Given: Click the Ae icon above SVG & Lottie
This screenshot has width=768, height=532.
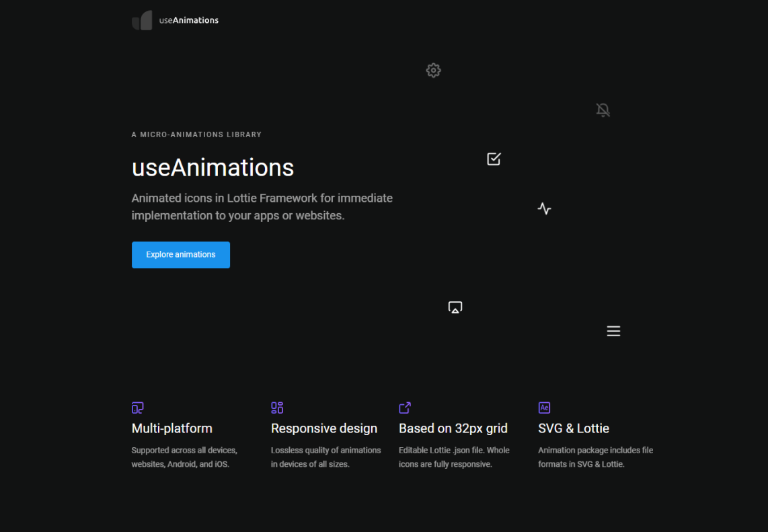Looking at the screenshot, I should click(x=544, y=408).
